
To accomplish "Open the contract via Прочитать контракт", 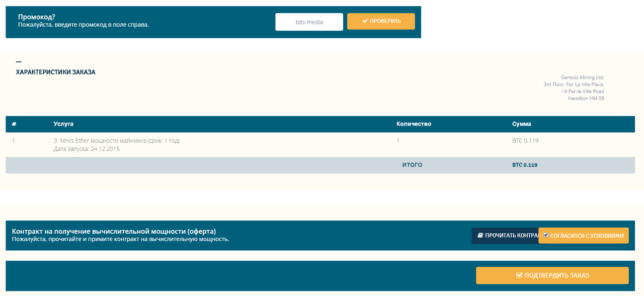I will (x=505, y=236).
